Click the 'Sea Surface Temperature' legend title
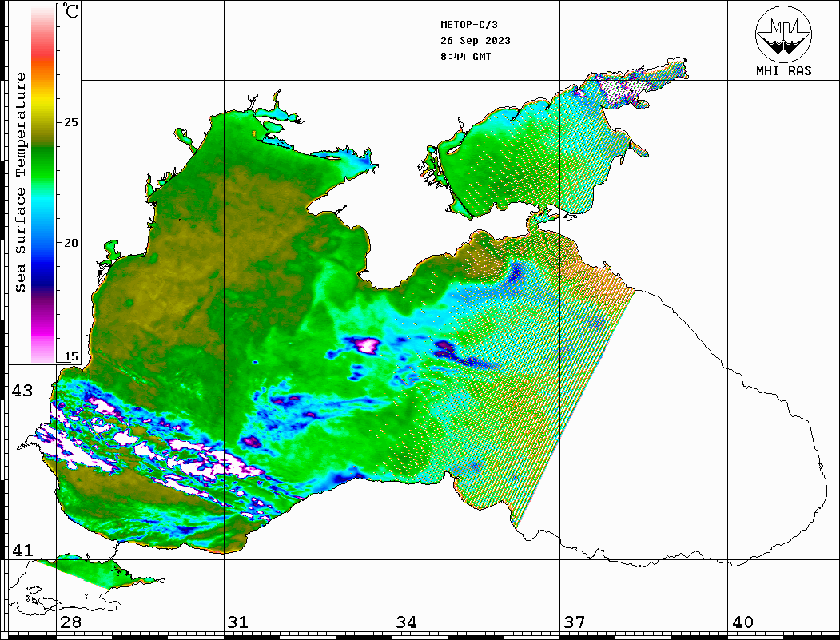840x640 pixels. (20, 182)
